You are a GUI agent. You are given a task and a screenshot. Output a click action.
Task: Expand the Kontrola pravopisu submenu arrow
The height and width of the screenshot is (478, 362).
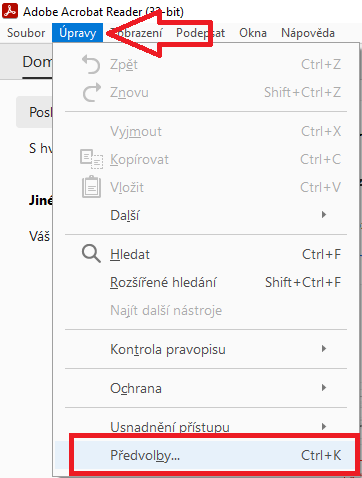[x=324, y=349]
